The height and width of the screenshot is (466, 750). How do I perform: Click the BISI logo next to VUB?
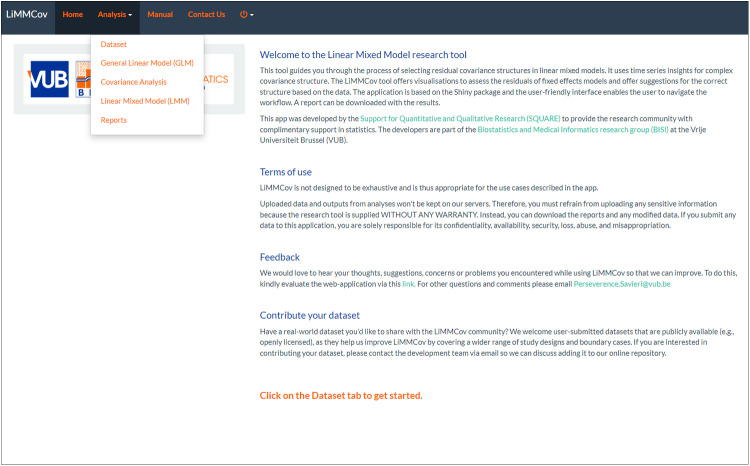pos(83,79)
